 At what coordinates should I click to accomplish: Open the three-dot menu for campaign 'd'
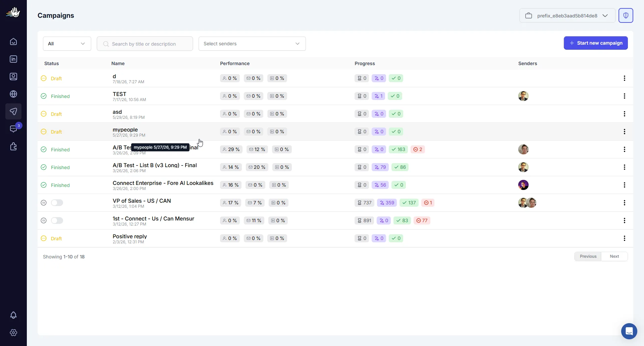625,78
